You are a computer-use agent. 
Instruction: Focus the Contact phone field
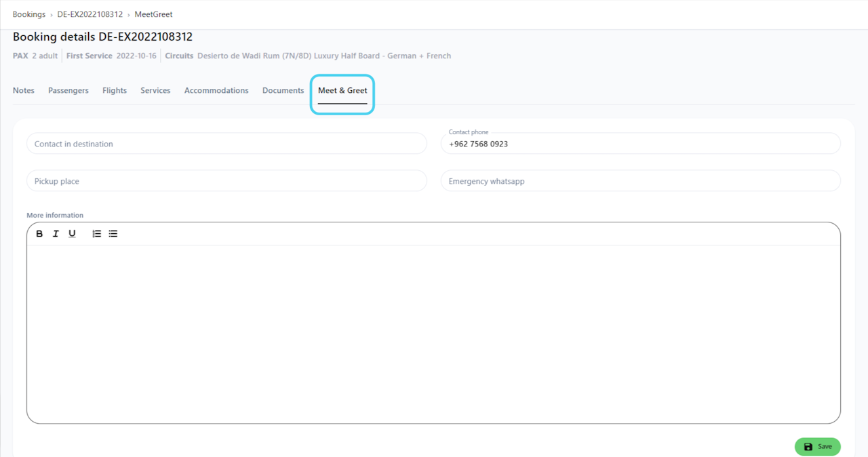click(x=640, y=144)
